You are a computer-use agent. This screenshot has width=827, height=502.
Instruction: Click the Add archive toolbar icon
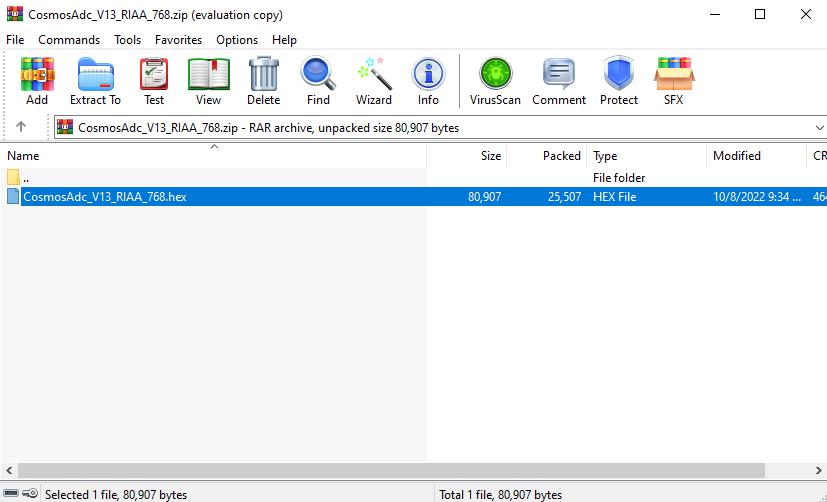coord(37,74)
